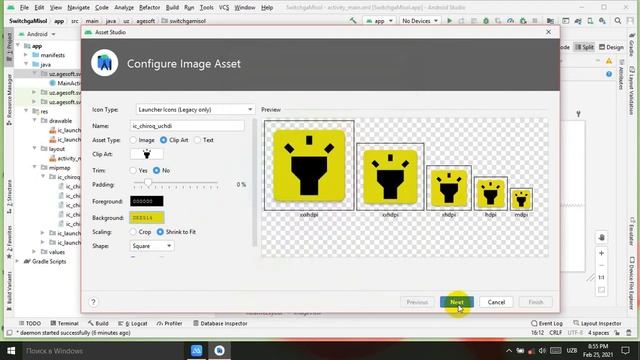Click the yellow warning triangle icon
The height and width of the screenshot is (360, 640).
(609, 61)
